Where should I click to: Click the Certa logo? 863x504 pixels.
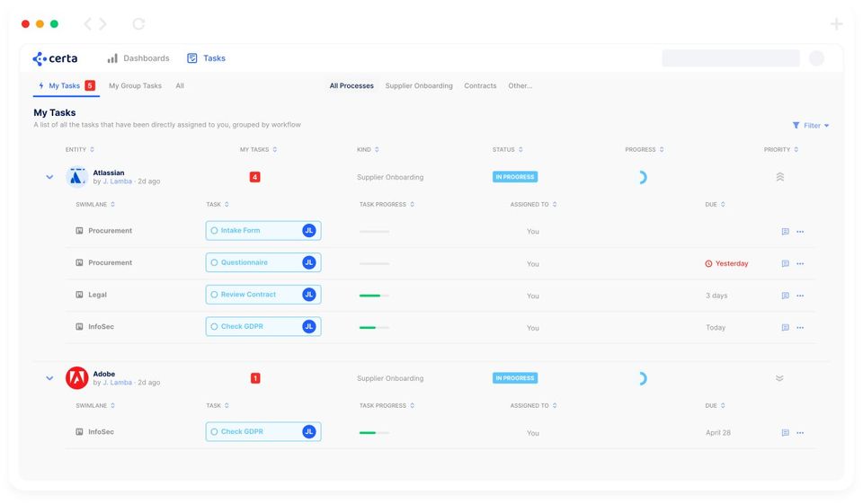click(55, 58)
